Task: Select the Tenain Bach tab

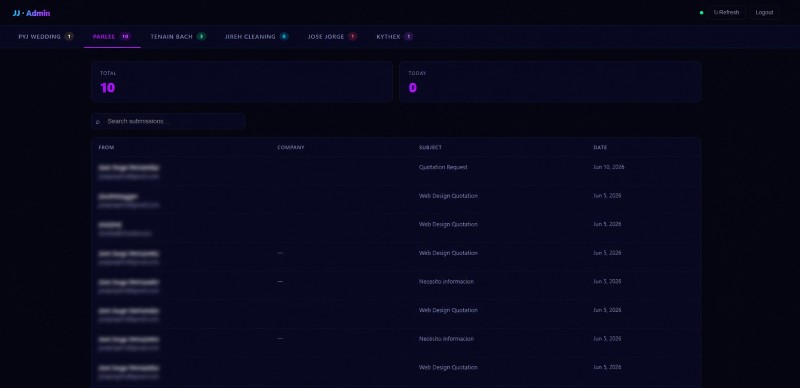Action: click(178, 37)
